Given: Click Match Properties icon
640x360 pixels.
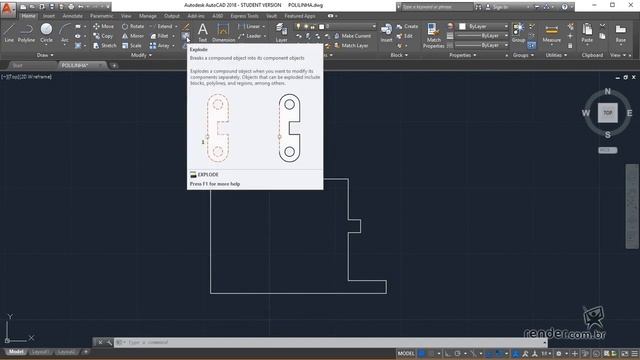Looking at the screenshot, I should 433,35.
